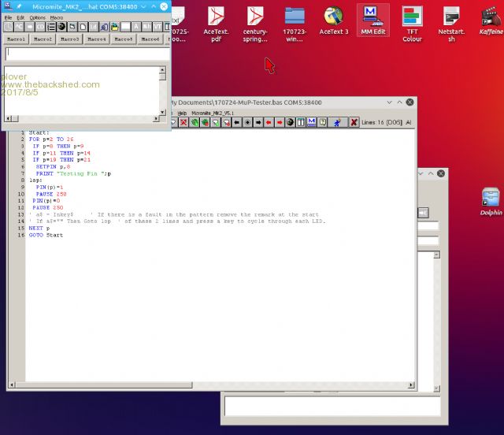Click the red X icon beside line count
504x435 pixels.
coord(354,122)
